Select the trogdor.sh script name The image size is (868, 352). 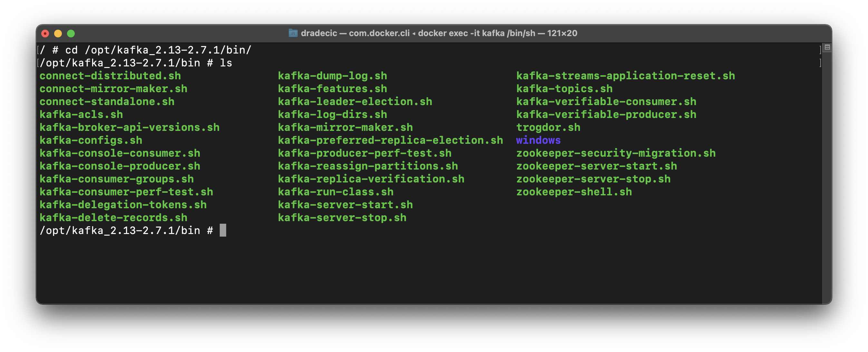[548, 127]
